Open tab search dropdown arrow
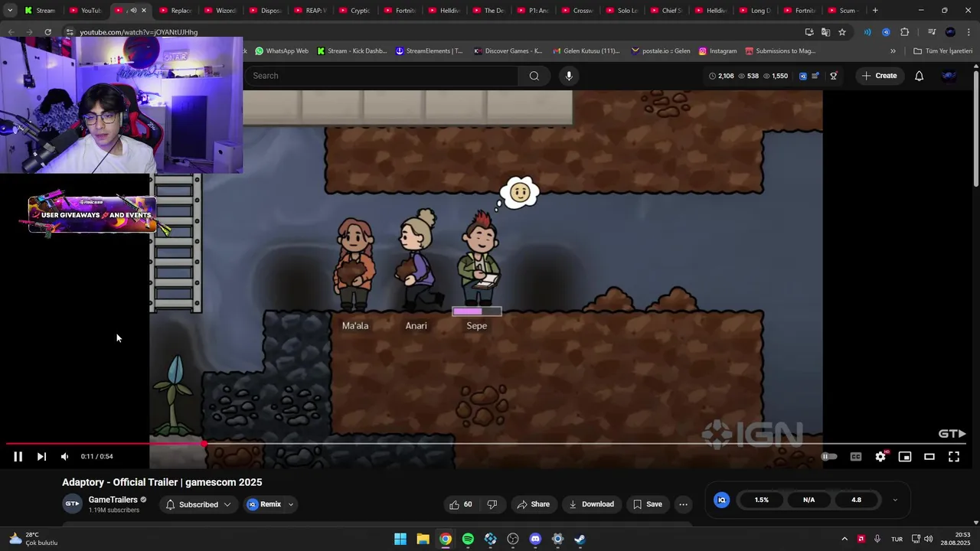Image resolution: width=980 pixels, height=551 pixels. 10,11
